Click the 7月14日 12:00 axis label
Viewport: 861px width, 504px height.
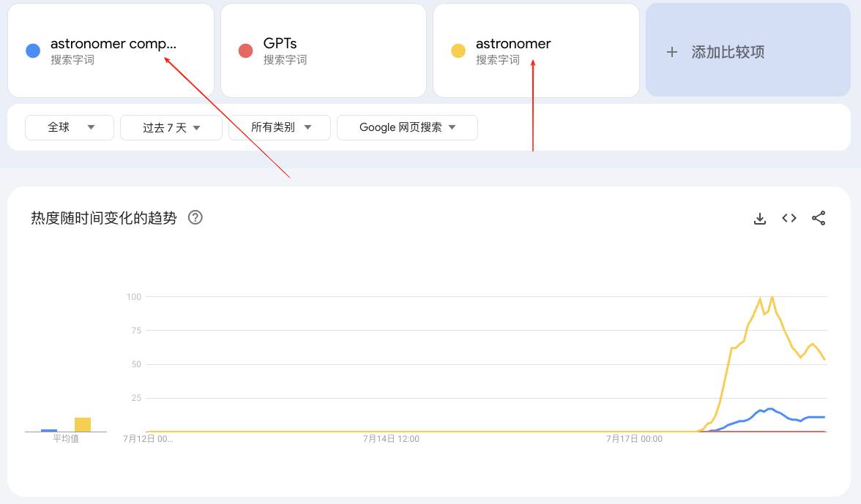click(x=391, y=439)
